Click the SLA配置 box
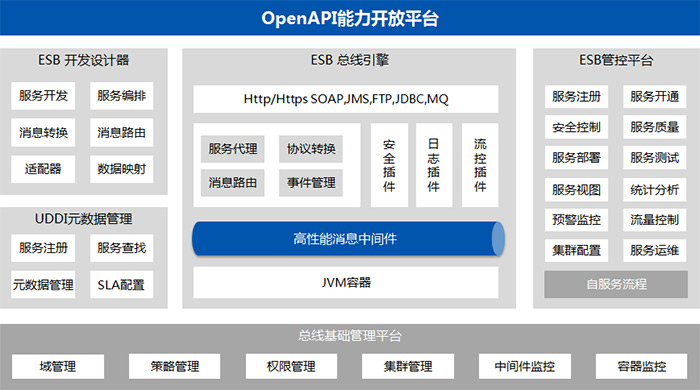 [121, 285]
